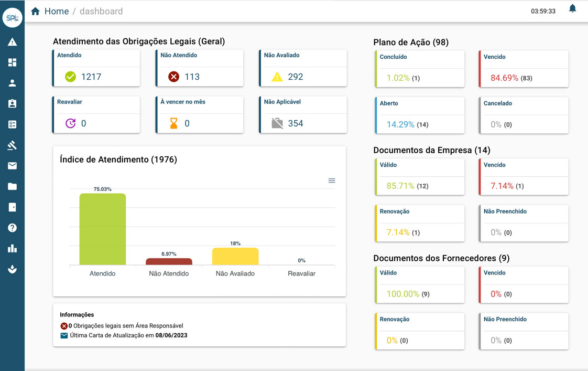This screenshot has width=588, height=371.
Task: Click the yellow Não Avaliado bar in chart
Action: [x=235, y=257]
